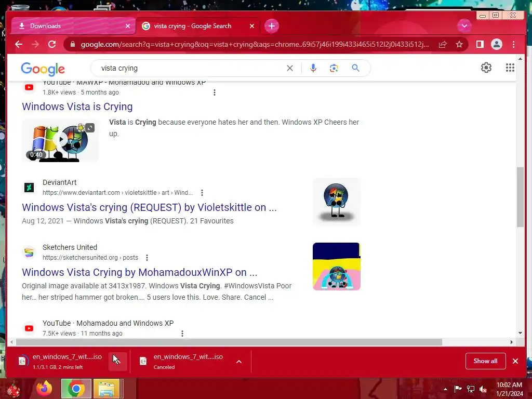This screenshot has height=399, width=532.
Task: Go back with the browser back arrow
Action: pyautogui.click(x=19, y=45)
